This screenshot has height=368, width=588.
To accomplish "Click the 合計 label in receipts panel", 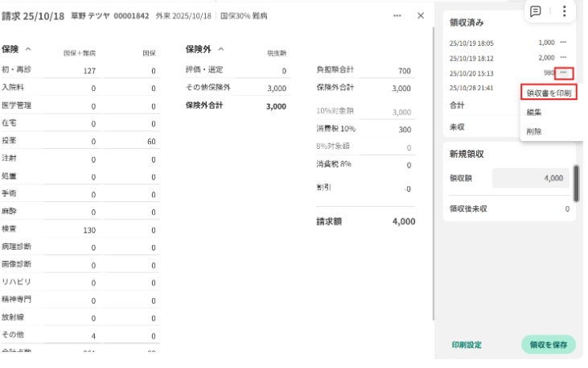I will 457,105.
